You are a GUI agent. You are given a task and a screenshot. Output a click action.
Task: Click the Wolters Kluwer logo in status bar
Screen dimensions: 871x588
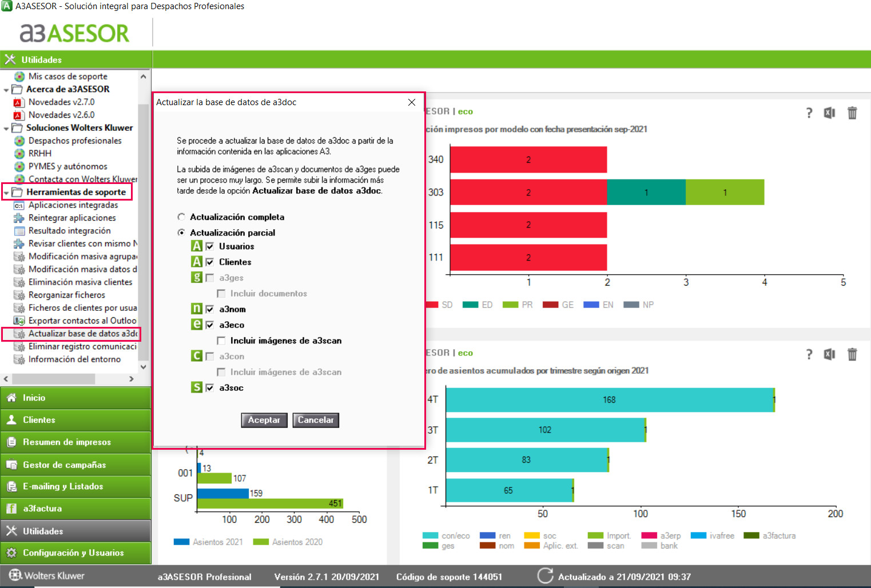tap(47, 575)
